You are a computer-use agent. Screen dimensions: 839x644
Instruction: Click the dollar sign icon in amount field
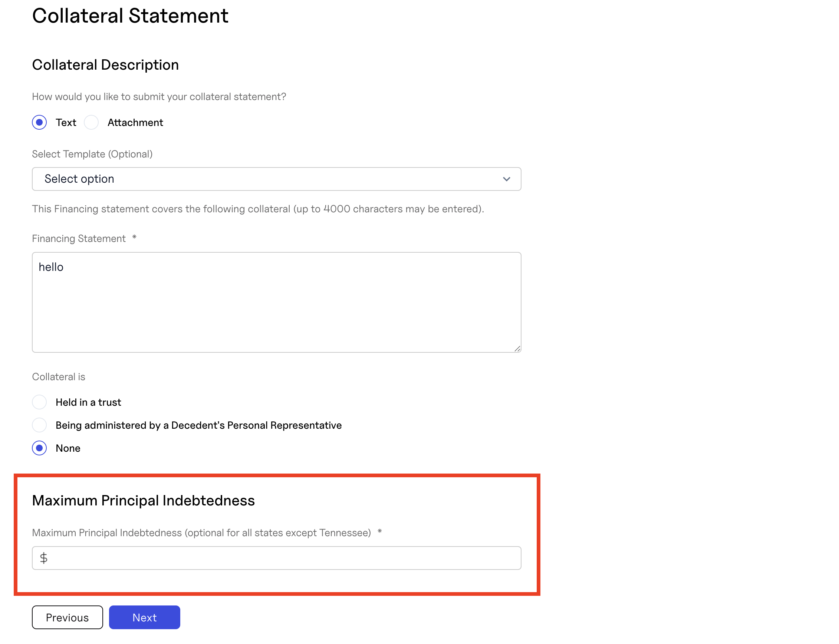pos(44,558)
